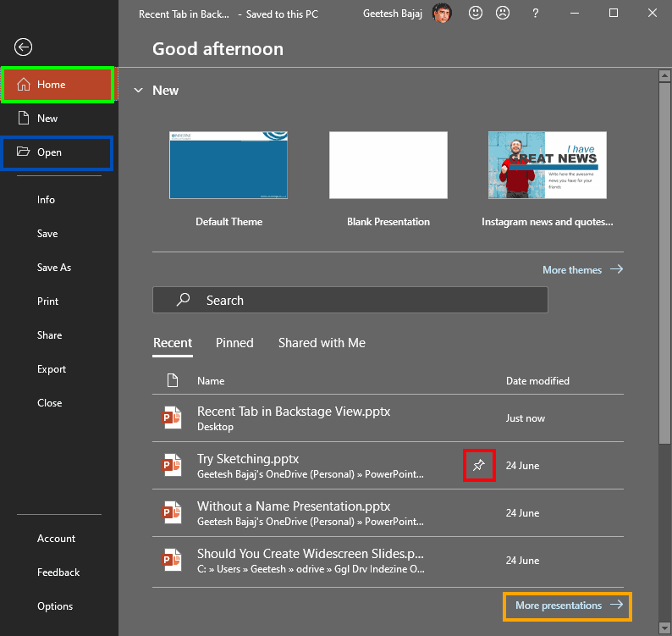Screen dimensions: 672x636
Task: Switch to the Pinned tab
Action: click(x=234, y=343)
